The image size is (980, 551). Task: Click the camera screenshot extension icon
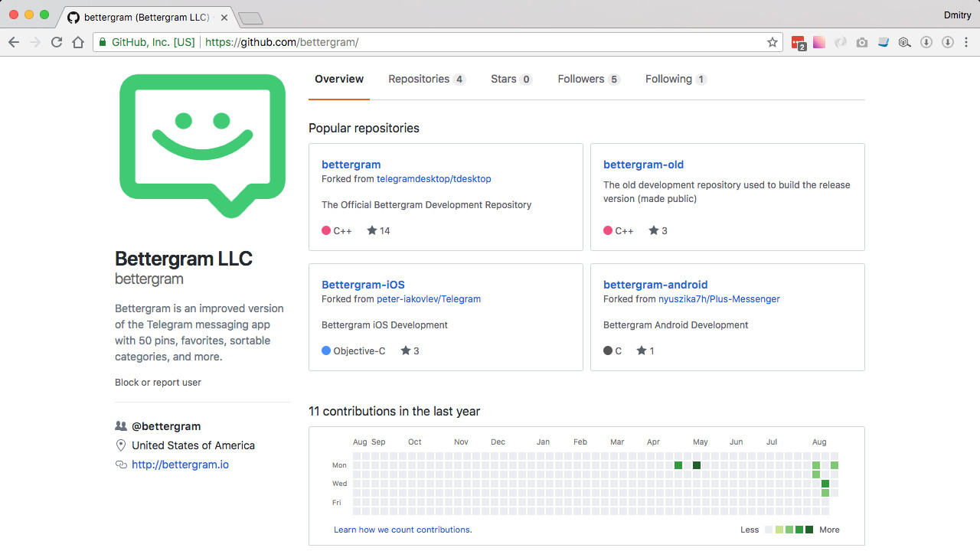[862, 42]
